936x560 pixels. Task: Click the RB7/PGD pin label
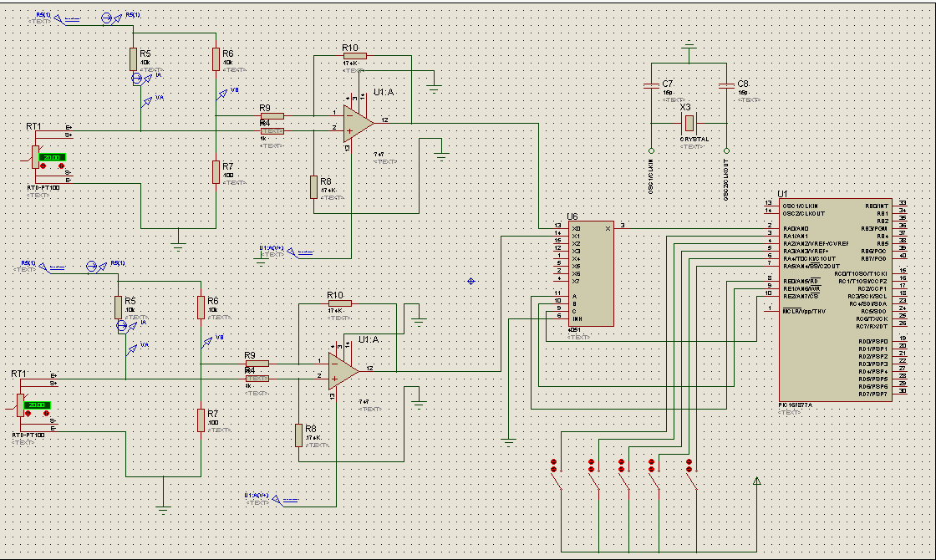(874, 258)
